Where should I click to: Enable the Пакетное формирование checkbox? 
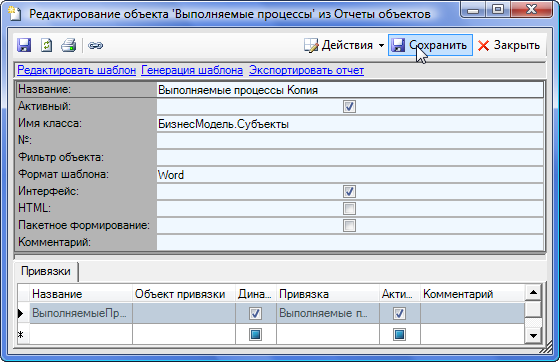click(349, 225)
